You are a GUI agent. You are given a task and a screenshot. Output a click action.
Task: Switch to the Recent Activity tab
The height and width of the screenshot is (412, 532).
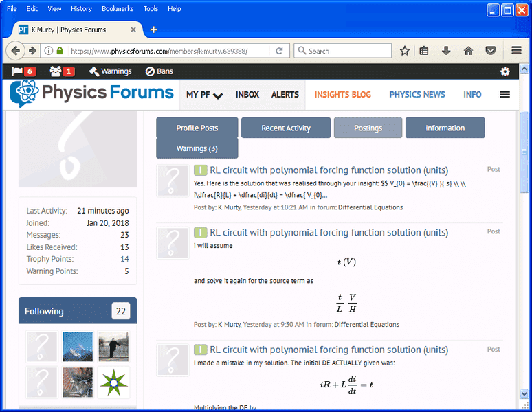pyautogui.click(x=285, y=128)
